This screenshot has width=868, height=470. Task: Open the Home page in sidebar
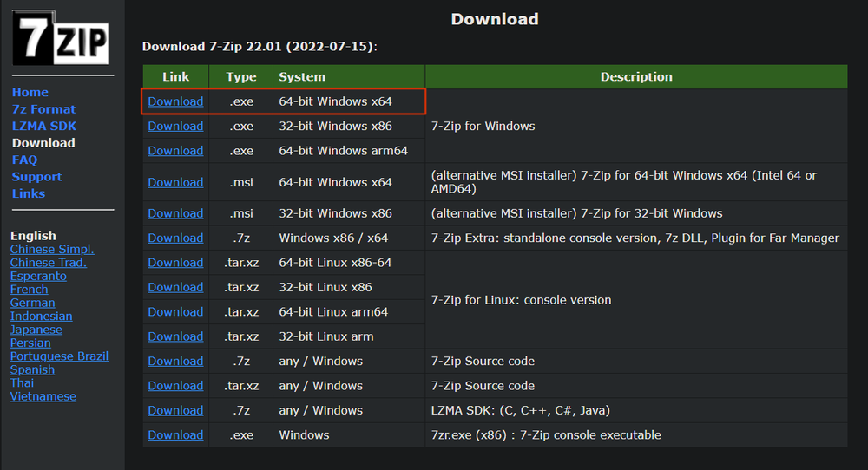(x=30, y=92)
